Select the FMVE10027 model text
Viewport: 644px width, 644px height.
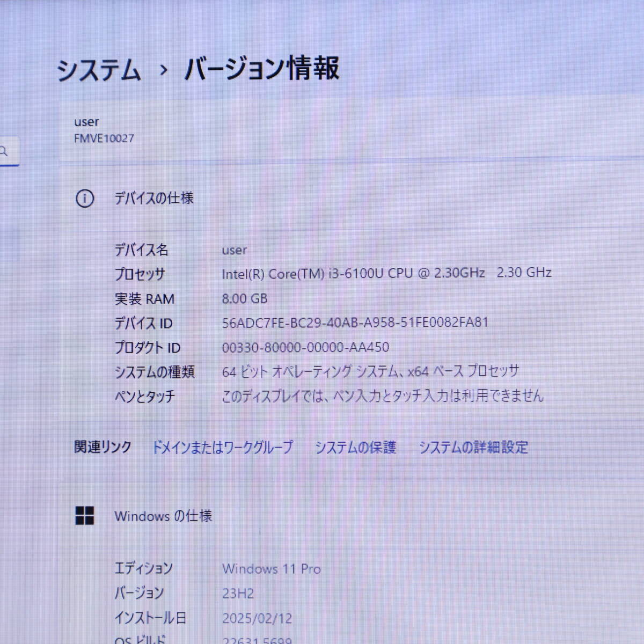click(104, 138)
